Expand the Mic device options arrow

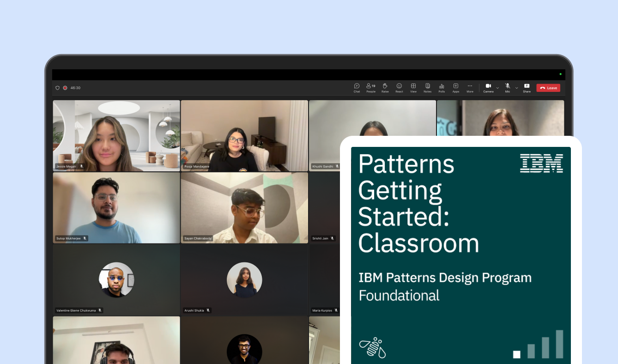point(516,88)
